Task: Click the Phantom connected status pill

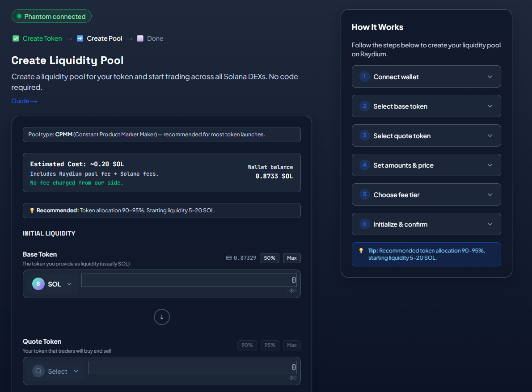Action: tap(51, 16)
